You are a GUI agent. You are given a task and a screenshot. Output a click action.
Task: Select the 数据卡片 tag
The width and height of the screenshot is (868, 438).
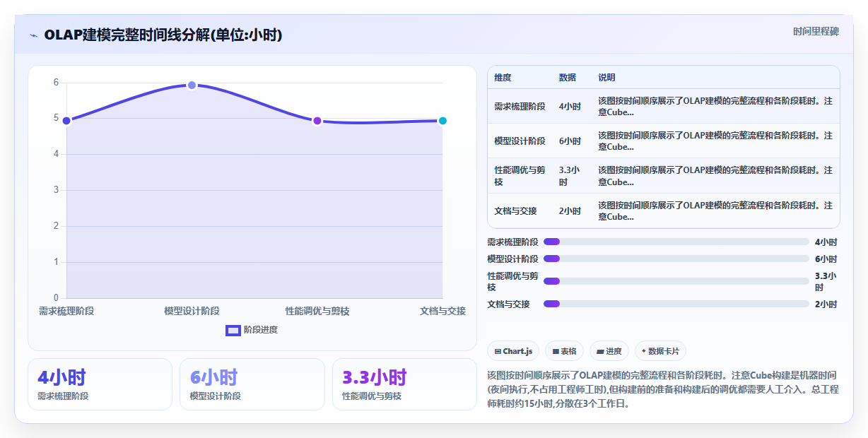(660, 351)
